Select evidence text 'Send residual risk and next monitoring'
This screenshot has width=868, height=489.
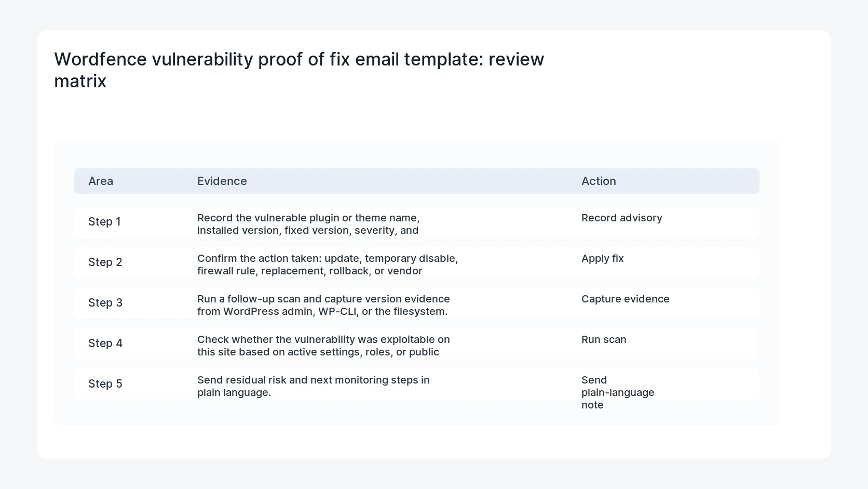[x=293, y=380]
